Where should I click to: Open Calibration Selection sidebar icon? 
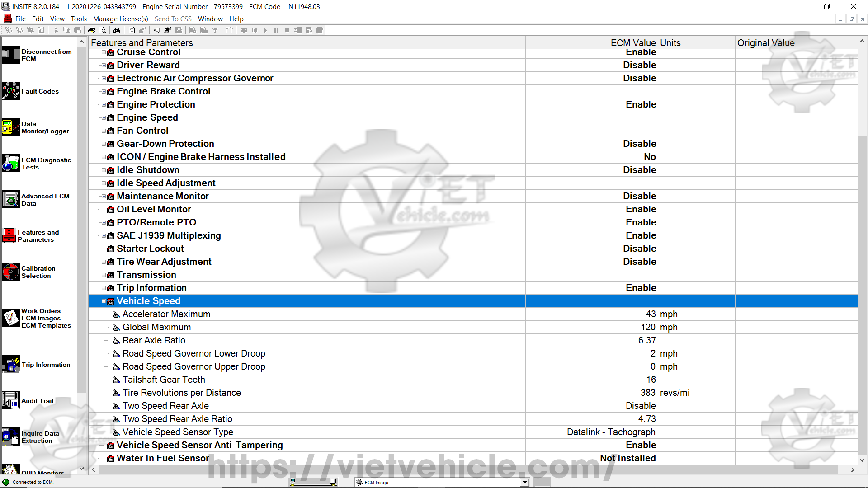coord(11,272)
